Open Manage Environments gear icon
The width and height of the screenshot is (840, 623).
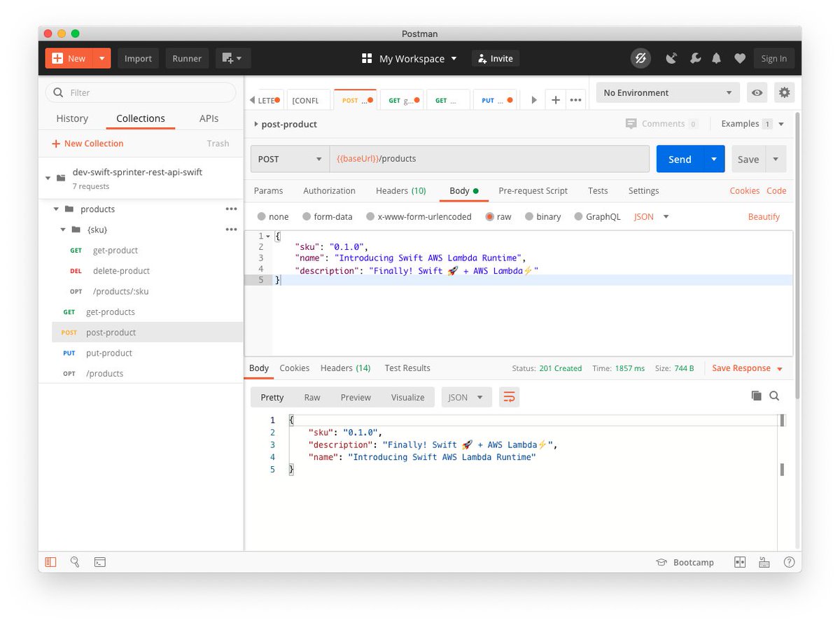click(x=785, y=92)
